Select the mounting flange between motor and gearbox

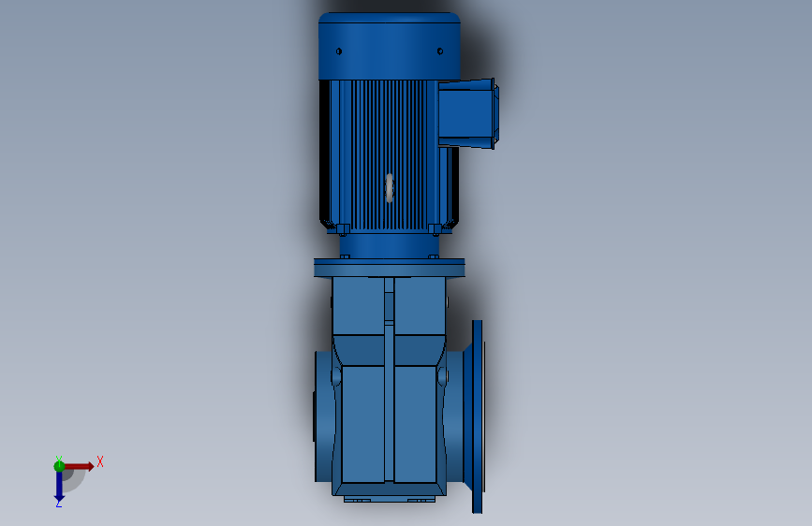[x=390, y=269]
